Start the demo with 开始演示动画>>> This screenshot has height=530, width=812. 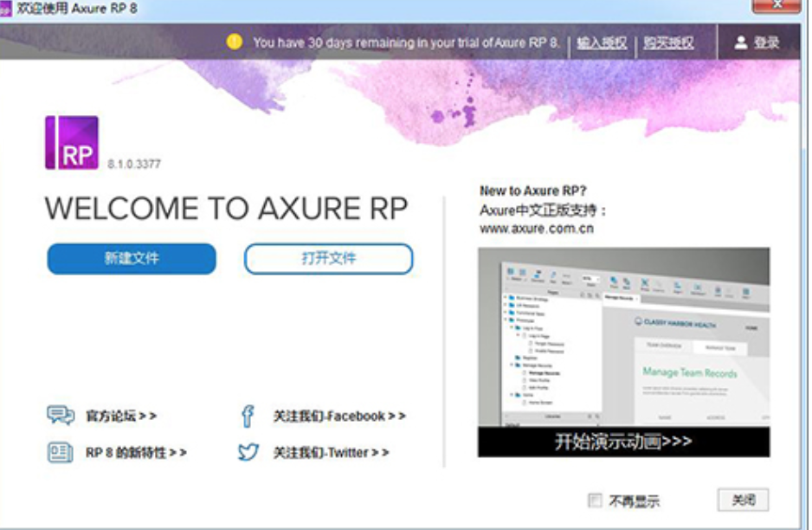(623, 442)
